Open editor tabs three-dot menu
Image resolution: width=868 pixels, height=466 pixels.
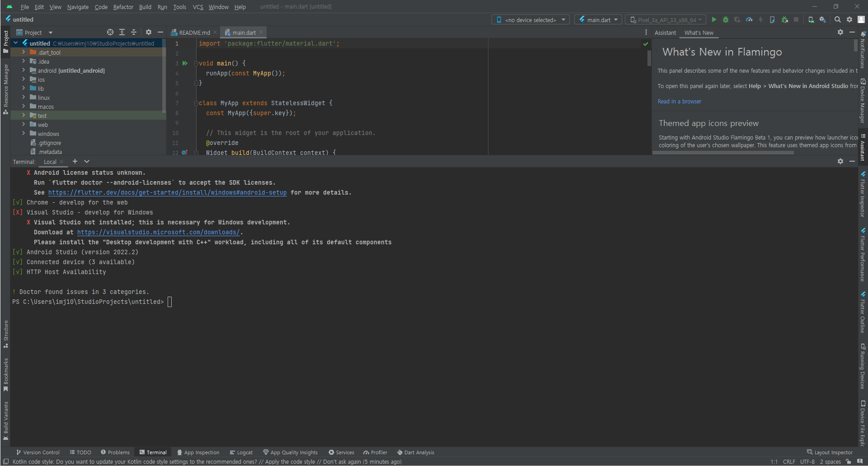pyautogui.click(x=646, y=32)
